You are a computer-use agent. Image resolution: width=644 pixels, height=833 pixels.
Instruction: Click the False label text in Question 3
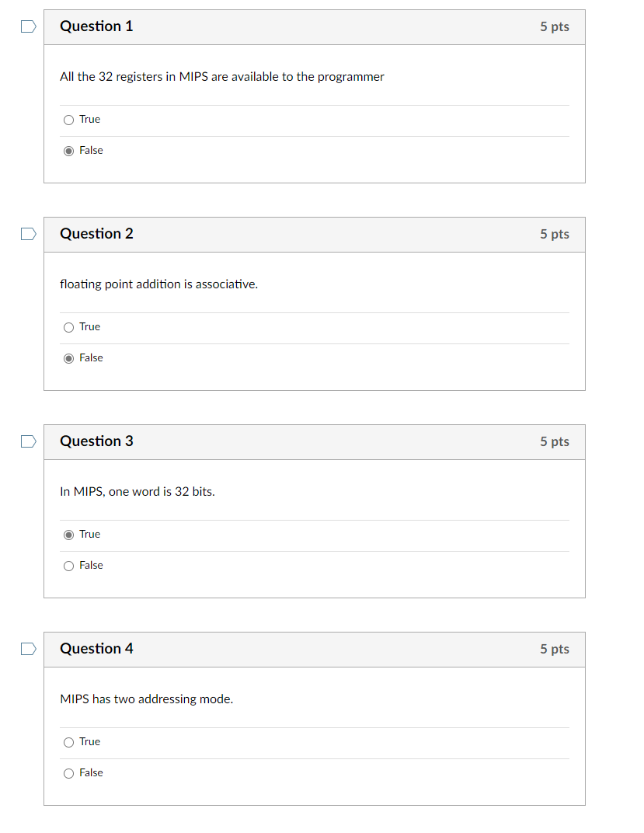tap(91, 565)
